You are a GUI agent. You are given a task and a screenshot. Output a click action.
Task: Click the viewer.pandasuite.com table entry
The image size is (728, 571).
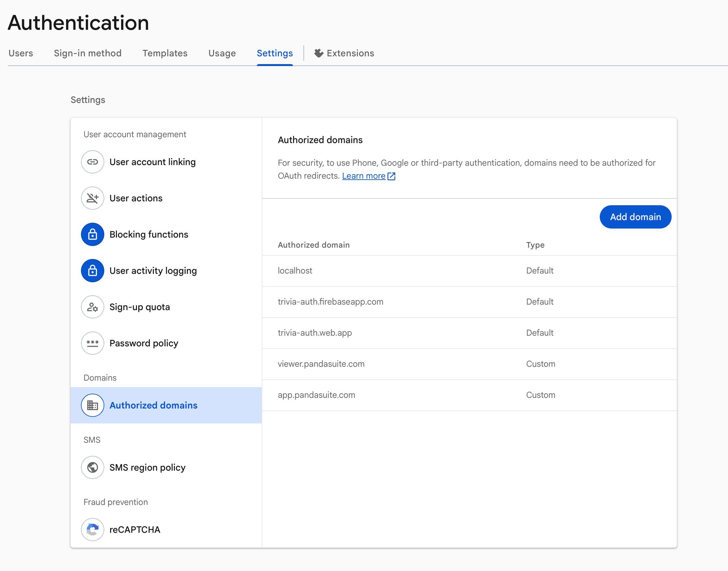coord(321,364)
